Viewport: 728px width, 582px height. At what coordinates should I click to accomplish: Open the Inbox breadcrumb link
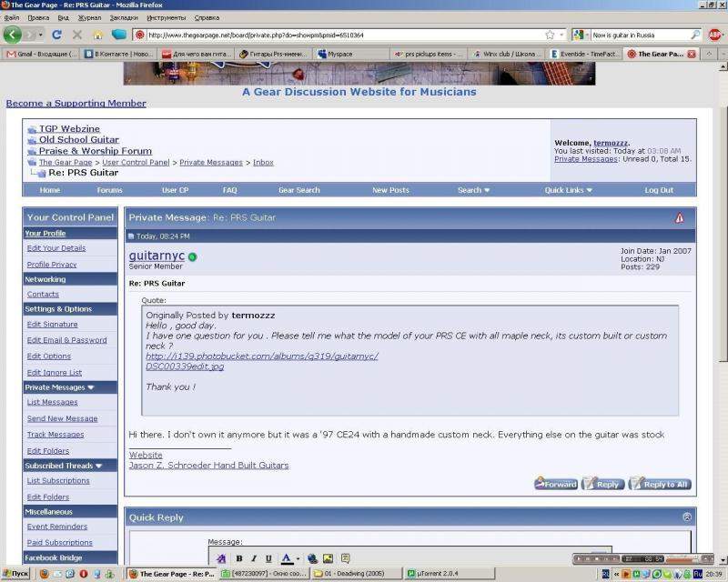(263, 163)
